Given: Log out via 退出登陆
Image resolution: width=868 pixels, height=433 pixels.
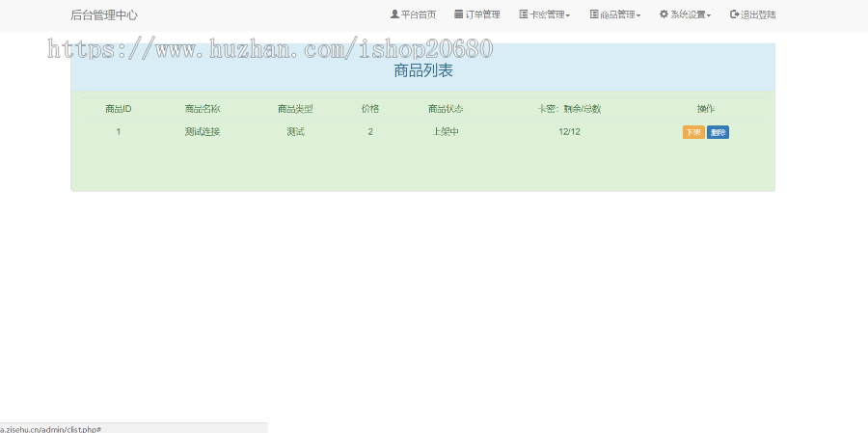Looking at the screenshot, I should [x=753, y=15].
